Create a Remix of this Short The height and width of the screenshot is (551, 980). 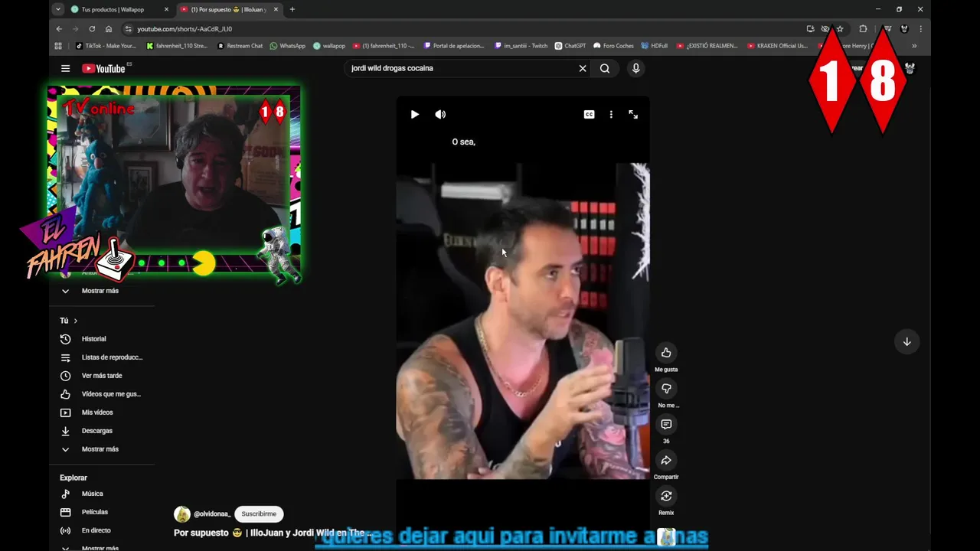pyautogui.click(x=666, y=497)
